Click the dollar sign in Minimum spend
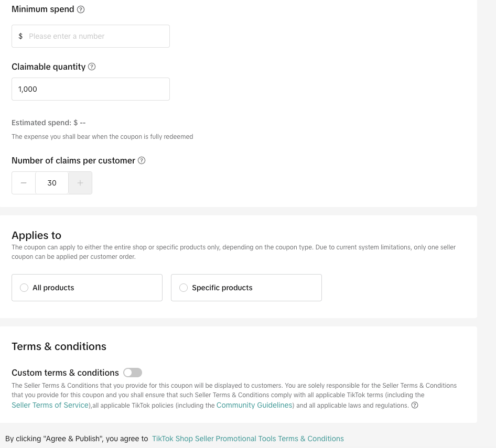Viewport: 496px width, 448px height. 20,36
